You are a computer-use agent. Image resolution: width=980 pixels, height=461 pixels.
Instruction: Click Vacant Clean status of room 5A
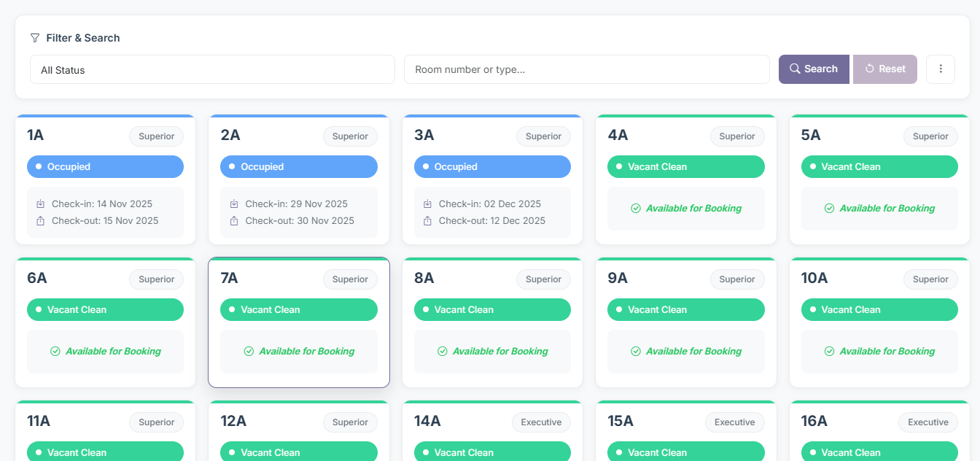(879, 167)
